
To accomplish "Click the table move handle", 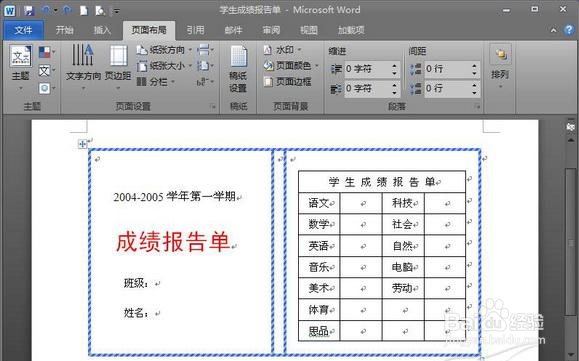I will coord(82,144).
